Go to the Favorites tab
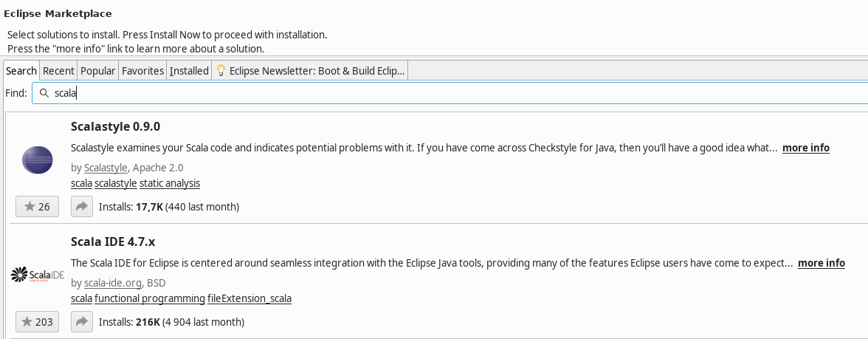Viewport: 868px width, 339px height. point(142,71)
